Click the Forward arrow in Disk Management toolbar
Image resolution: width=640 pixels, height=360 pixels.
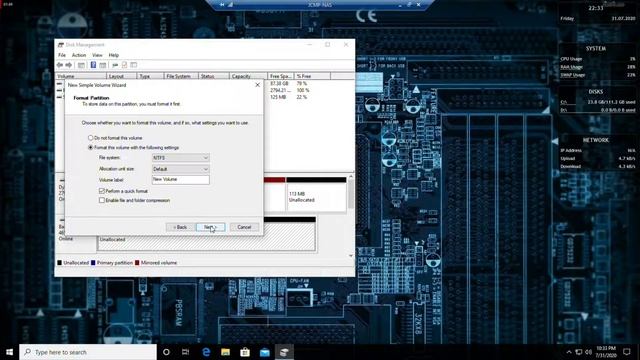[x=69, y=65]
